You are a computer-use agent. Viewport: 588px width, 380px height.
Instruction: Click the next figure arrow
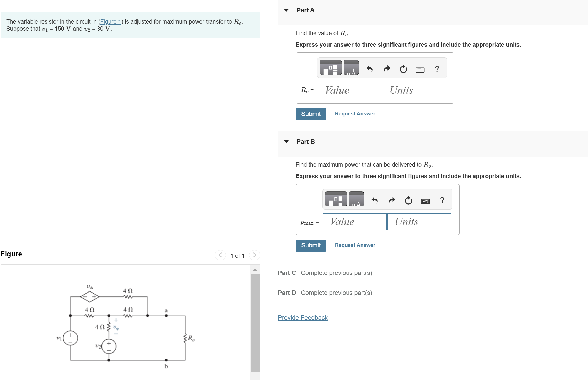[254, 255]
